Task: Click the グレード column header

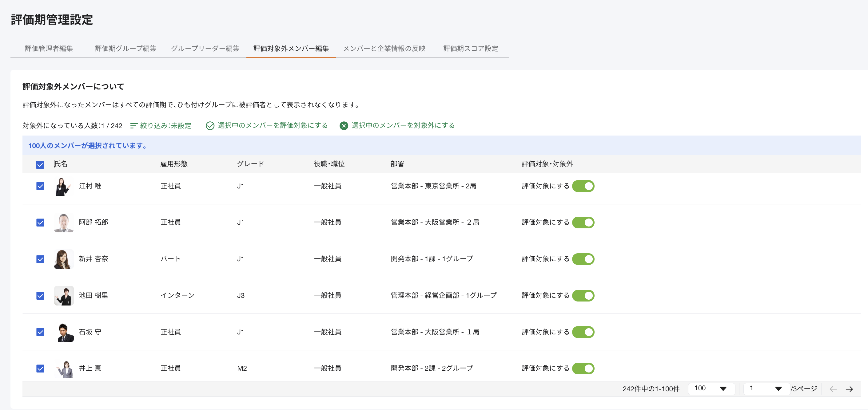Action: [x=250, y=164]
